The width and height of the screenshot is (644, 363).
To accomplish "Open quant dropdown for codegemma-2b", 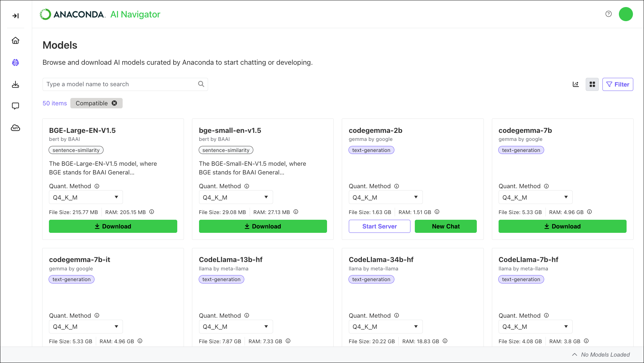I will pos(386,197).
